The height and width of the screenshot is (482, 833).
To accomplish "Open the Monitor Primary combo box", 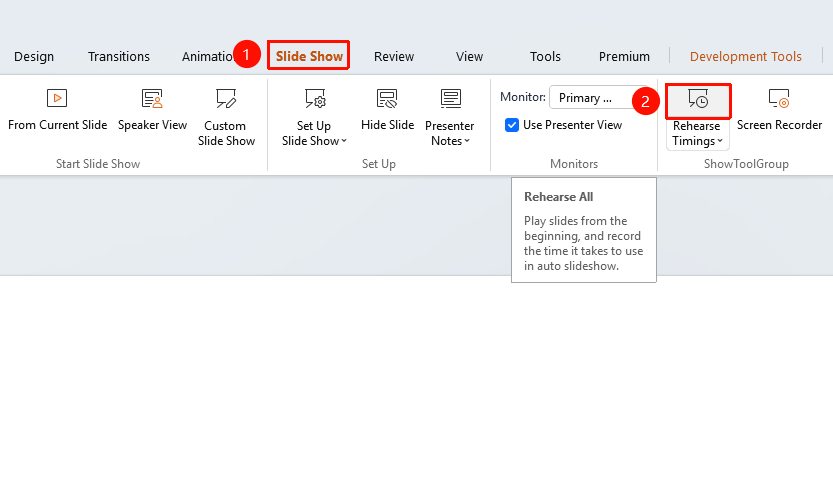I will point(593,98).
